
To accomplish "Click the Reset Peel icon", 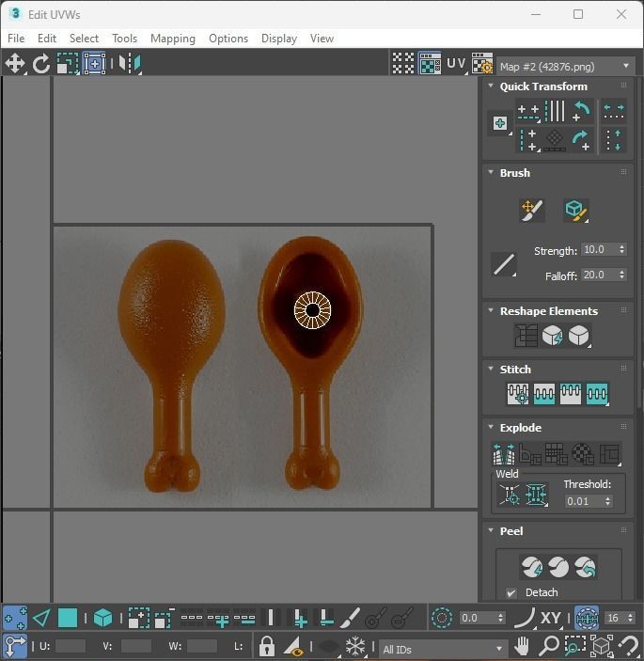I will (586, 567).
